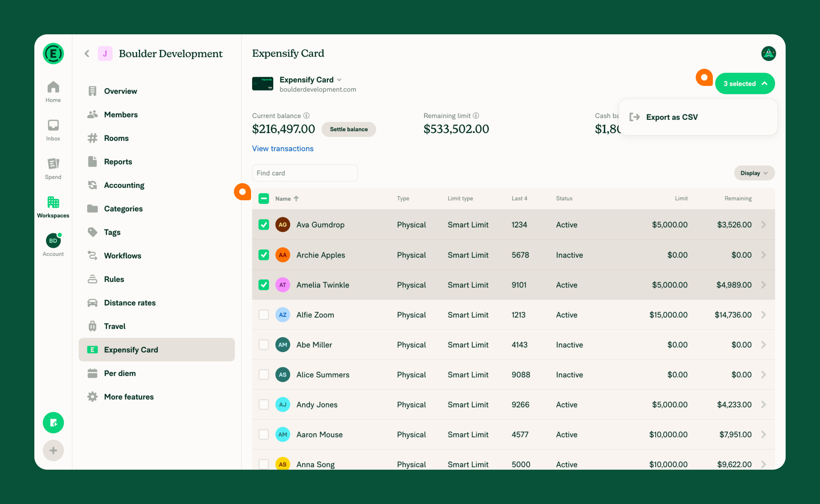Open the Accounting menu item

tap(156, 185)
